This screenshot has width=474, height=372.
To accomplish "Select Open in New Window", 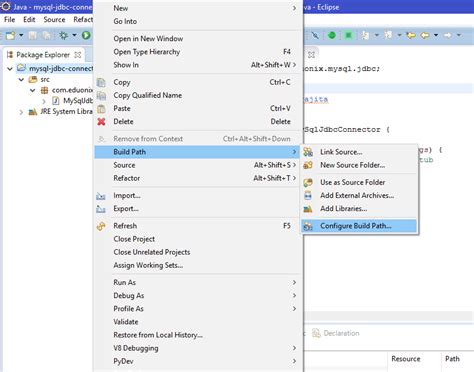I will 197,39.
